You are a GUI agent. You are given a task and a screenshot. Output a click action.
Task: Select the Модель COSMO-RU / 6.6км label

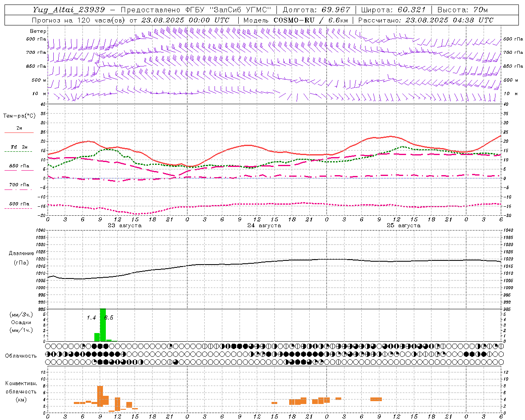(296, 20)
